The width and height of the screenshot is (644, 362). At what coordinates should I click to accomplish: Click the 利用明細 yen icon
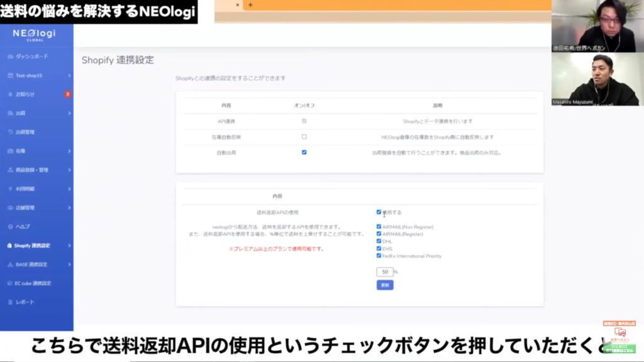click(x=10, y=189)
